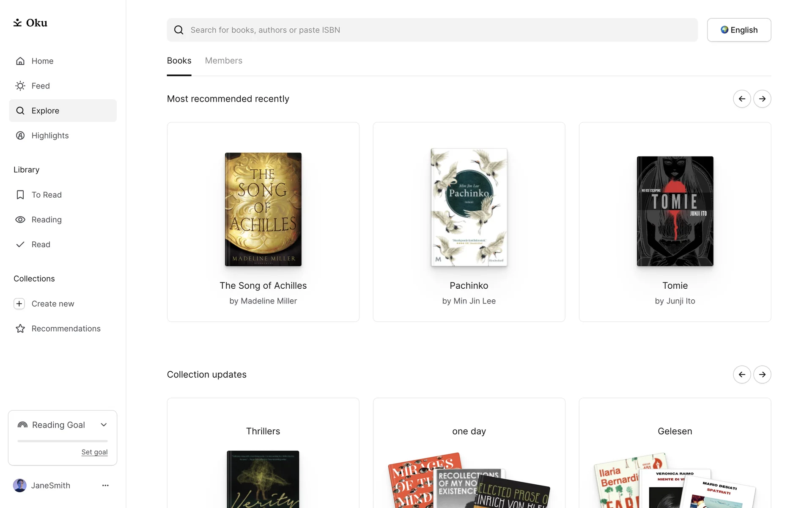This screenshot has height=508, width=812.
Task: Show previous collection updates
Action: coord(742,375)
